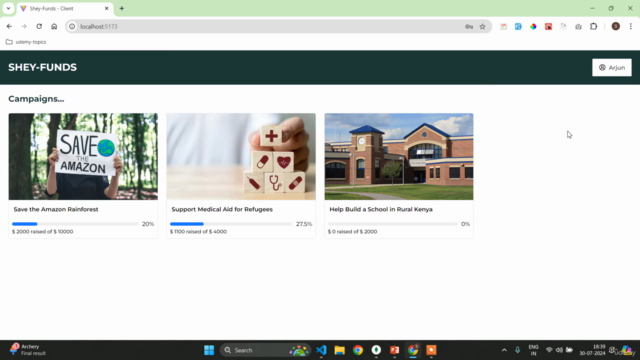Click the colorful circle extension icon
Screen dimensions: 640x360
533,27
